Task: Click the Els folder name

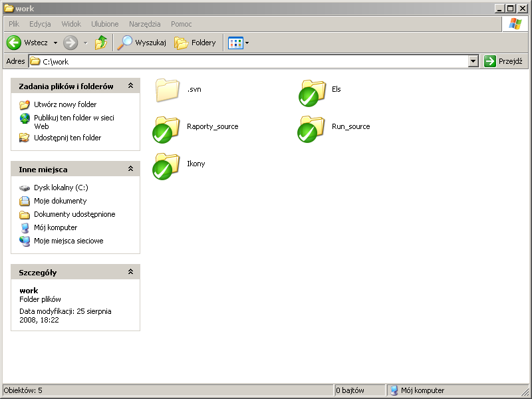Action: tap(336, 89)
